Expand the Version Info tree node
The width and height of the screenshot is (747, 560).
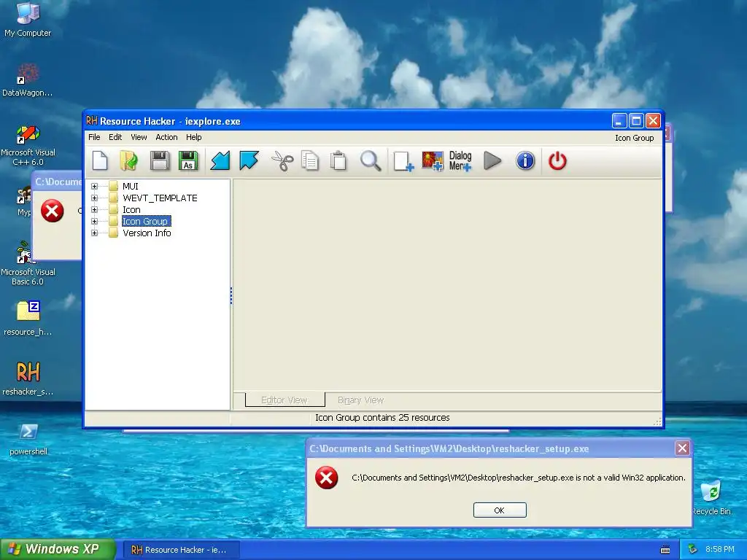point(94,233)
